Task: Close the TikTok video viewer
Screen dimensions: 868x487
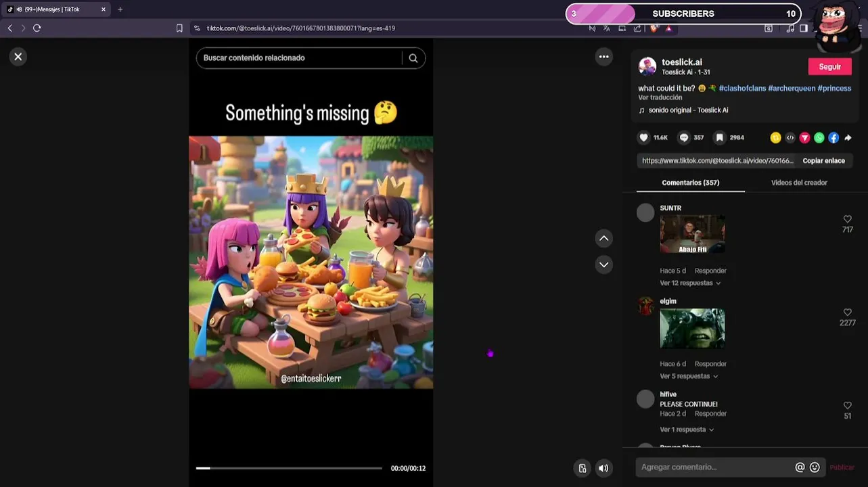Action: (18, 57)
